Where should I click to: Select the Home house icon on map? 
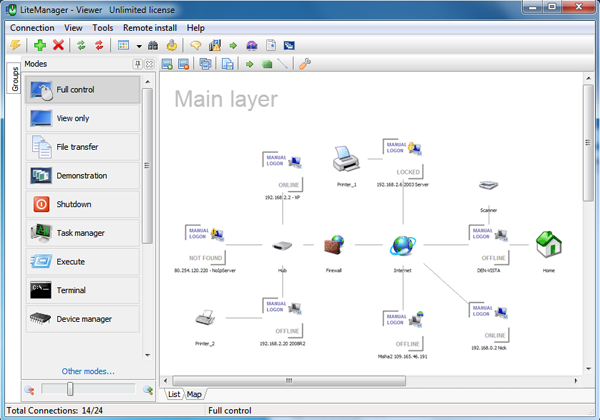[x=549, y=244]
